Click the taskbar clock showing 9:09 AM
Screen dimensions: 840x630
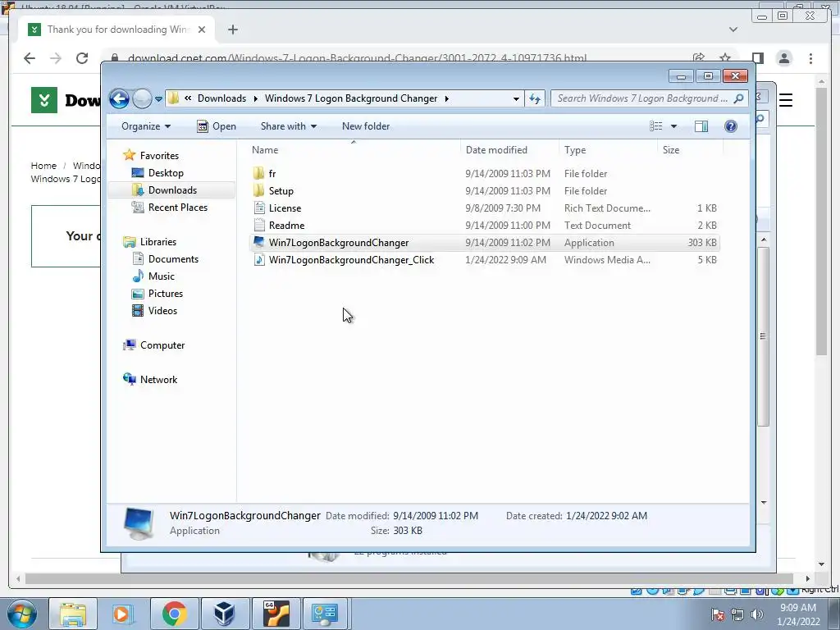798,614
